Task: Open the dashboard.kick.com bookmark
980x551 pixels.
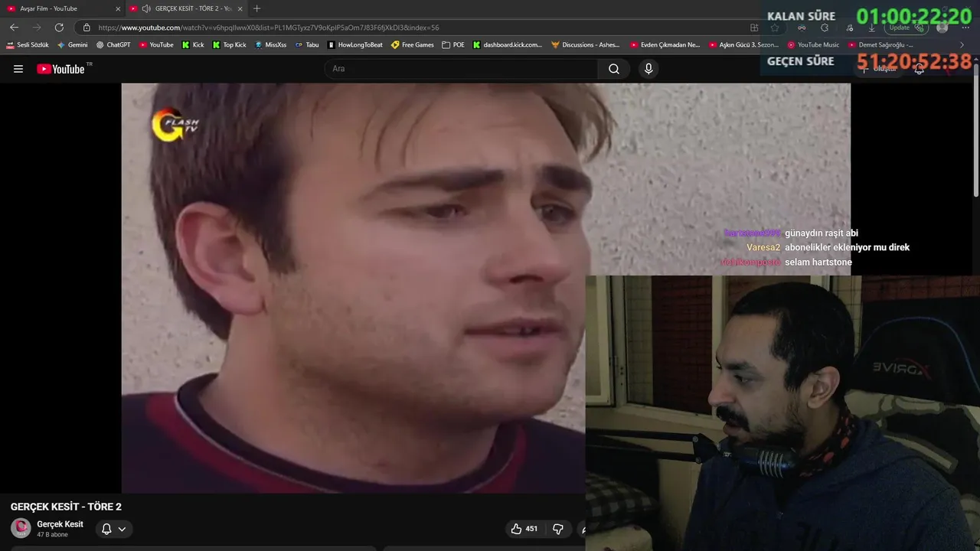Action: [507, 44]
